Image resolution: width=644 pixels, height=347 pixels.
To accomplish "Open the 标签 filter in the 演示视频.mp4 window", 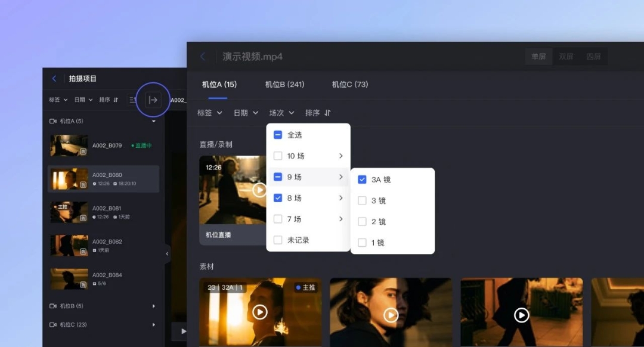I will (209, 113).
